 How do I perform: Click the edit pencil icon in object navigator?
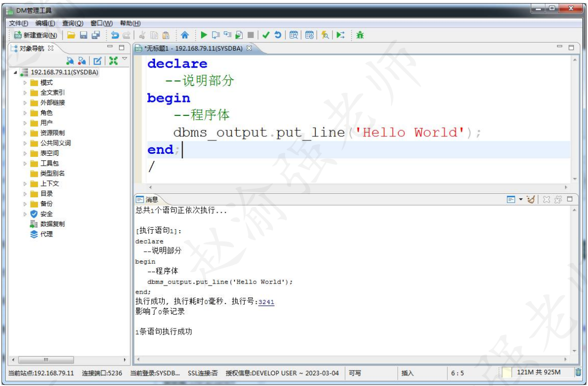(97, 60)
